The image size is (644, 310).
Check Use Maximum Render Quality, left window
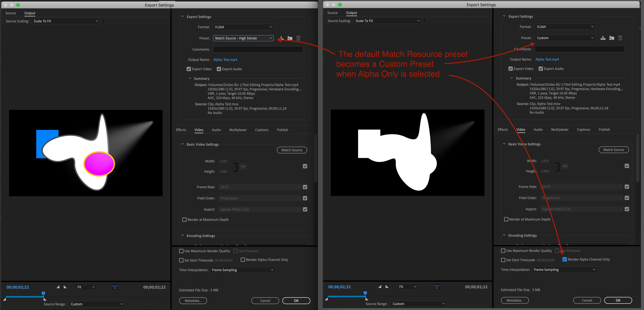[181, 251]
